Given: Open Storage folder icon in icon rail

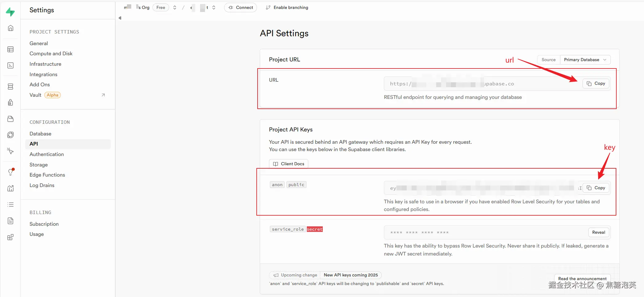Looking at the screenshot, I should [x=10, y=119].
